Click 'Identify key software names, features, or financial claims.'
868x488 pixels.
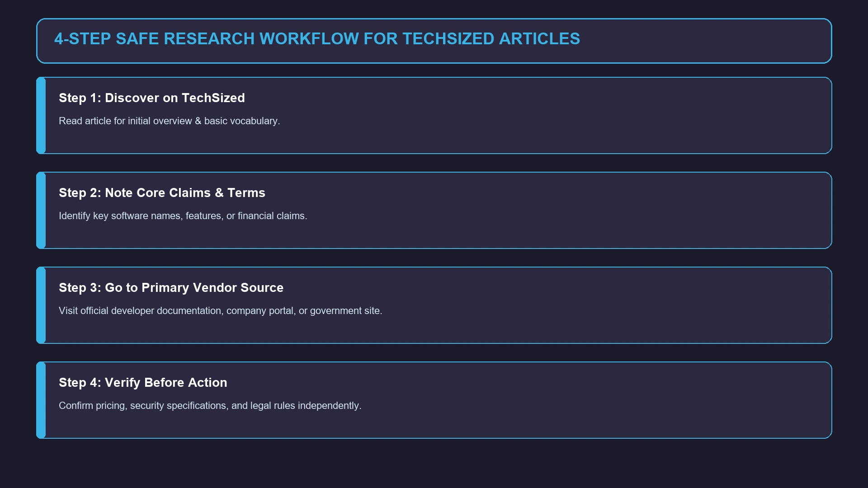[x=183, y=216]
